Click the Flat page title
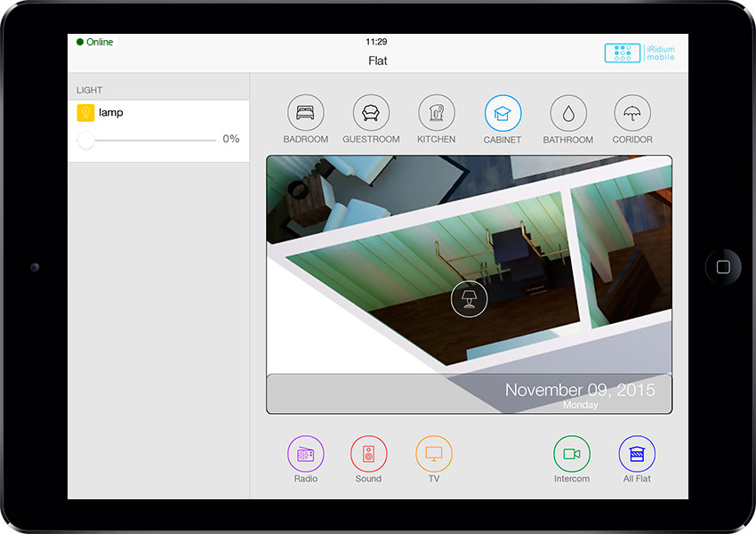756x534 pixels. pyautogui.click(x=377, y=61)
